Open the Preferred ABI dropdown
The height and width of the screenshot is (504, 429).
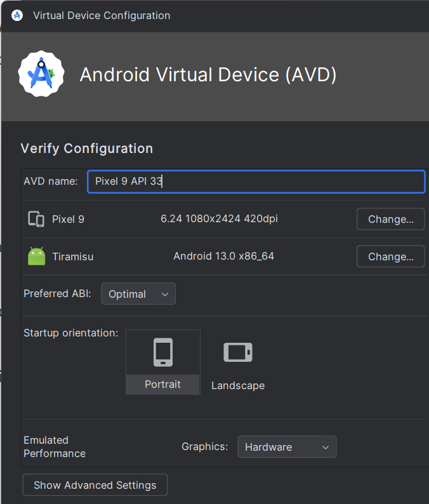coord(138,294)
